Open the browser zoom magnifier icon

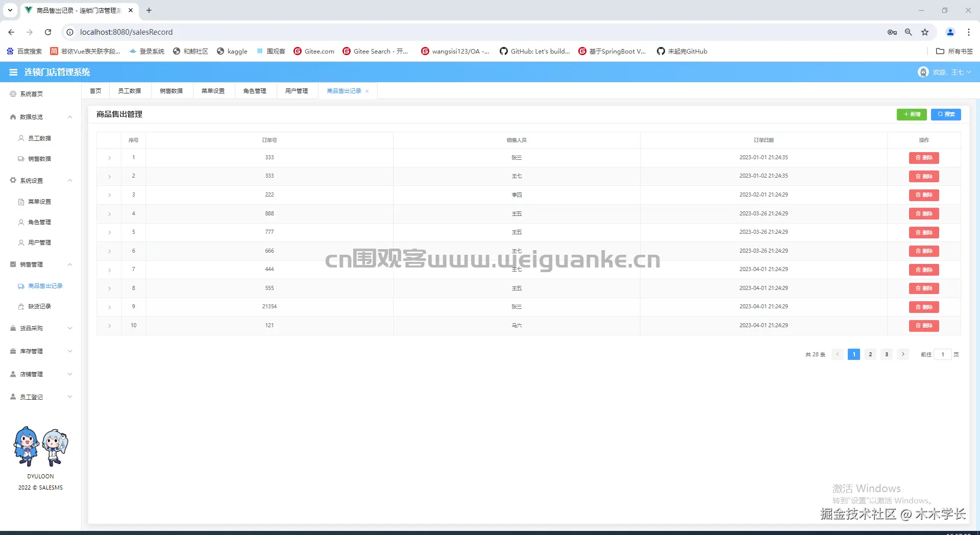pyautogui.click(x=909, y=32)
